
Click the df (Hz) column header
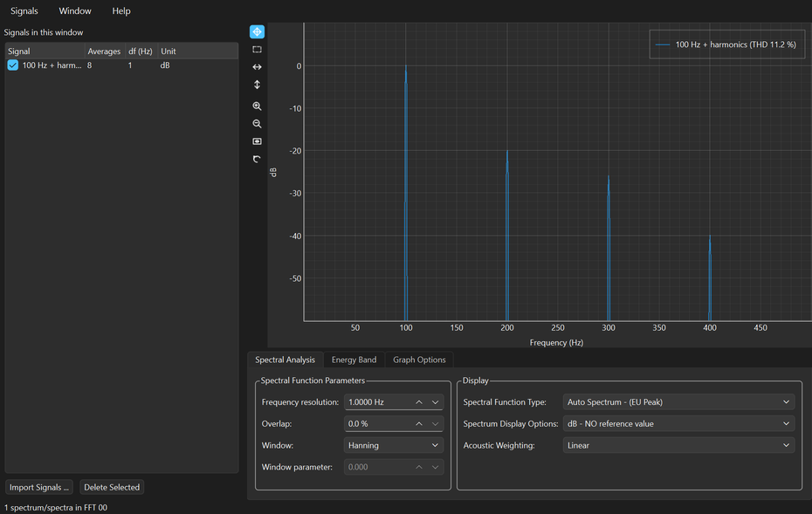click(141, 51)
